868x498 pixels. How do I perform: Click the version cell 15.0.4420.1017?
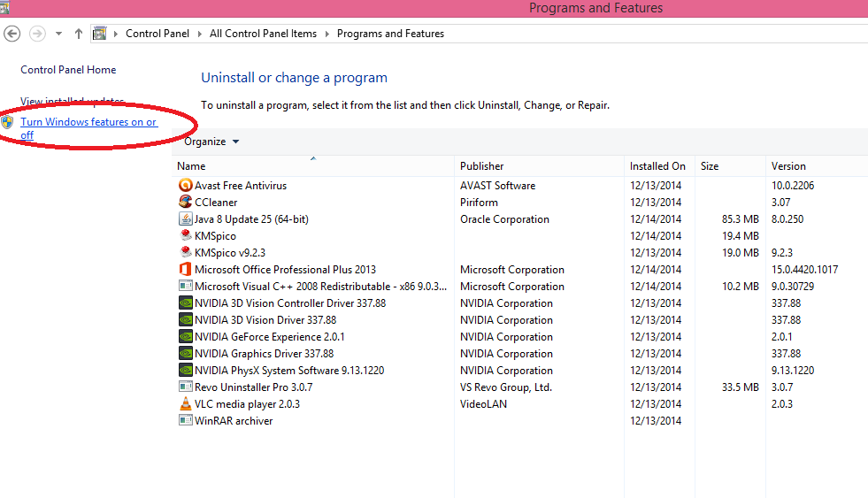(805, 270)
